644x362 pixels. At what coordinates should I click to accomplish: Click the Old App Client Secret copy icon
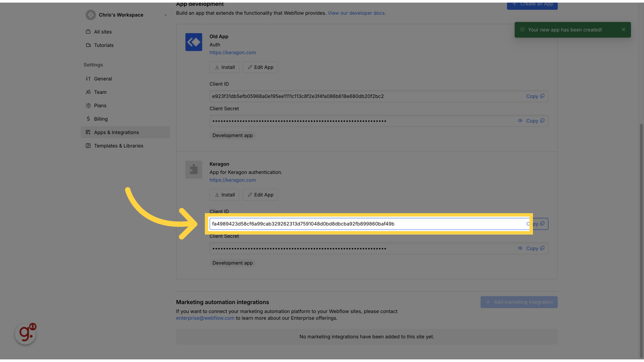pos(542,120)
